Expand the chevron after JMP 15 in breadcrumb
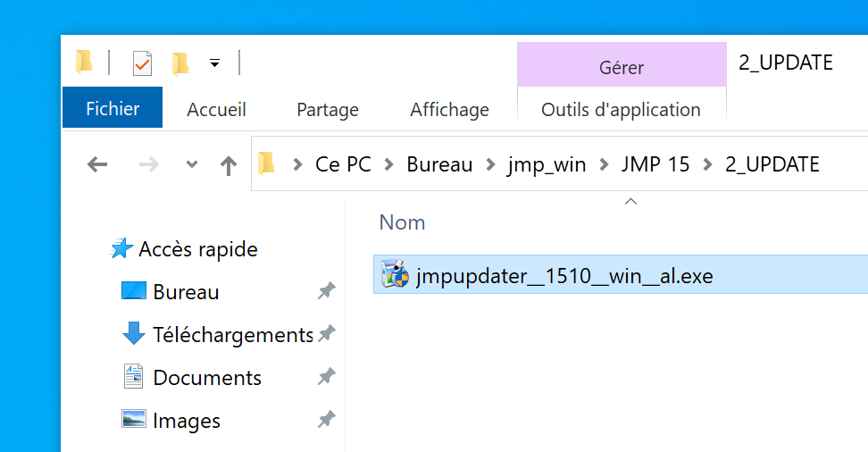The height and width of the screenshot is (452, 868). coord(708,164)
